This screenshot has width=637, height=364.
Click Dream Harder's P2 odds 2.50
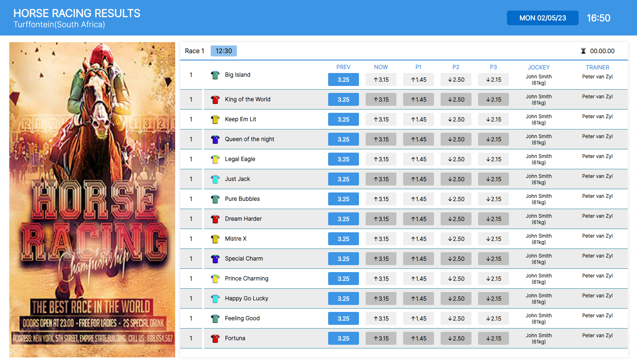(456, 219)
